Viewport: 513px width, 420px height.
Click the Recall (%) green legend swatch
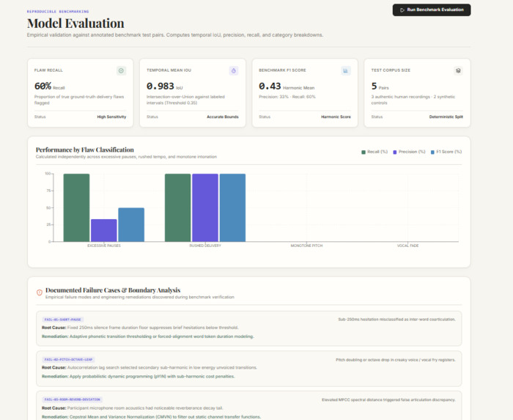[x=363, y=152]
